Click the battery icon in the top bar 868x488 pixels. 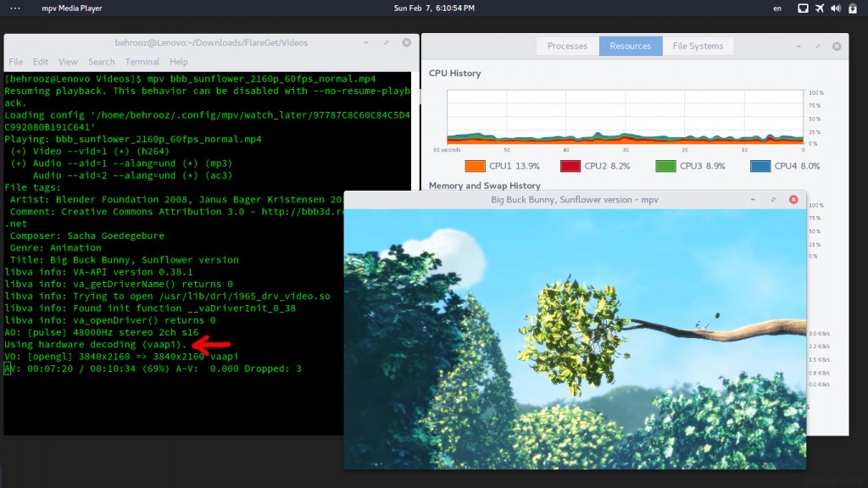[853, 8]
